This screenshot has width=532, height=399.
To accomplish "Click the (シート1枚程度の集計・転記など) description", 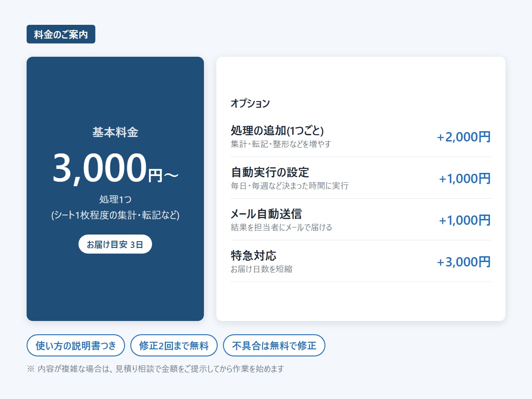I will tap(115, 215).
